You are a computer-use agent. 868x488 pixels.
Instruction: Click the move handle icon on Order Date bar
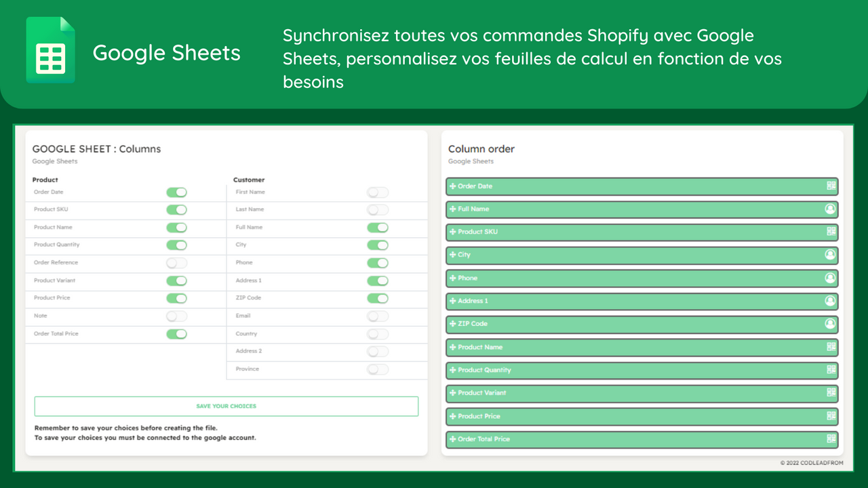click(453, 186)
